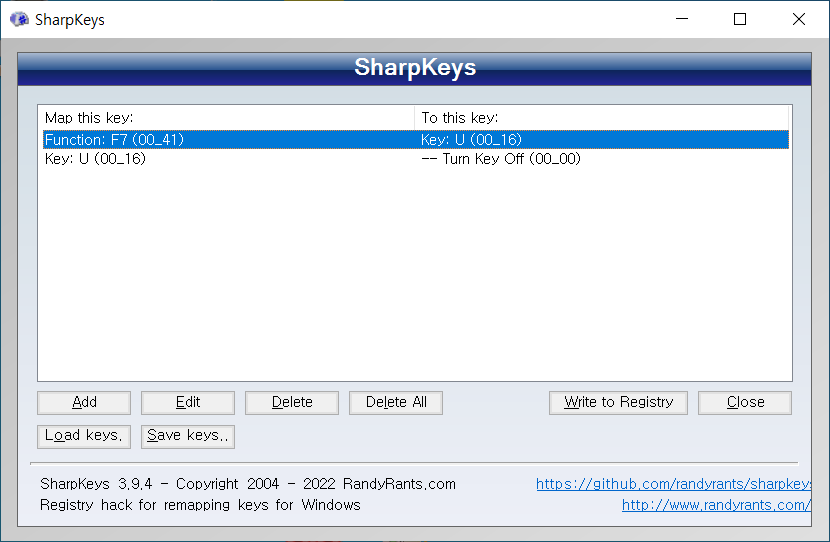Click the Delete button
The height and width of the screenshot is (542, 830).
coord(292,402)
